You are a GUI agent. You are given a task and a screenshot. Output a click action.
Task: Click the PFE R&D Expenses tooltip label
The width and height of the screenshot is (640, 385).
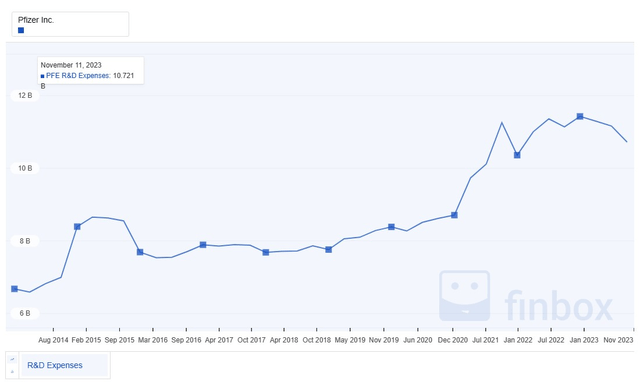78,76
